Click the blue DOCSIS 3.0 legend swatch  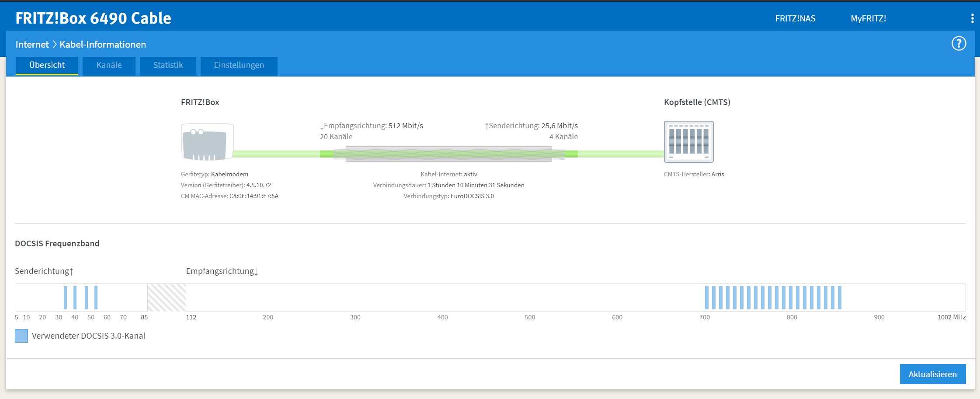(21, 336)
